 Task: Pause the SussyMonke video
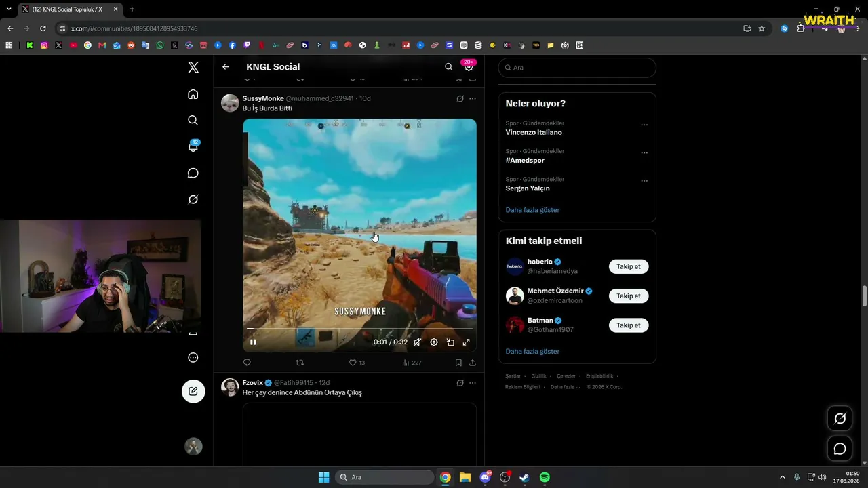coord(253,342)
